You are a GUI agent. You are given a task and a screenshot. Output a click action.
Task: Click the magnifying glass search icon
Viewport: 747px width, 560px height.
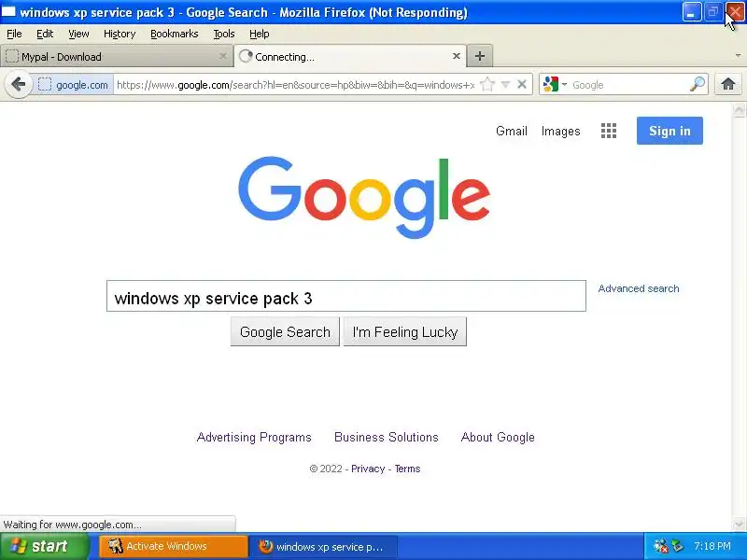click(x=697, y=84)
